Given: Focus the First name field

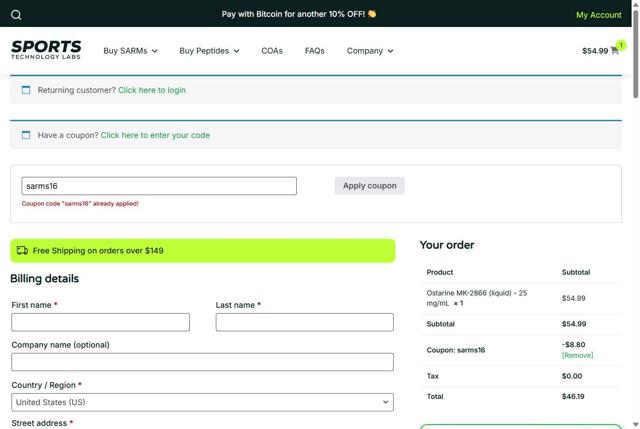Looking at the screenshot, I should coord(100,322).
